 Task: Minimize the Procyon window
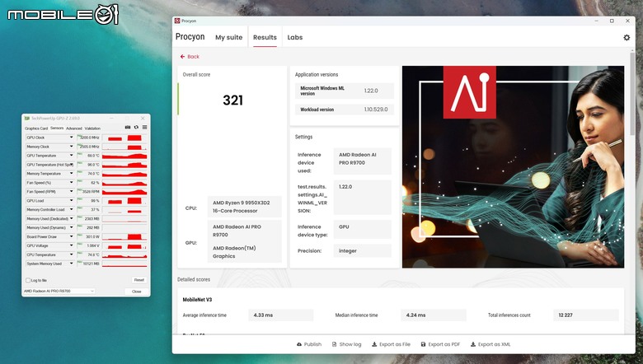pos(596,21)
